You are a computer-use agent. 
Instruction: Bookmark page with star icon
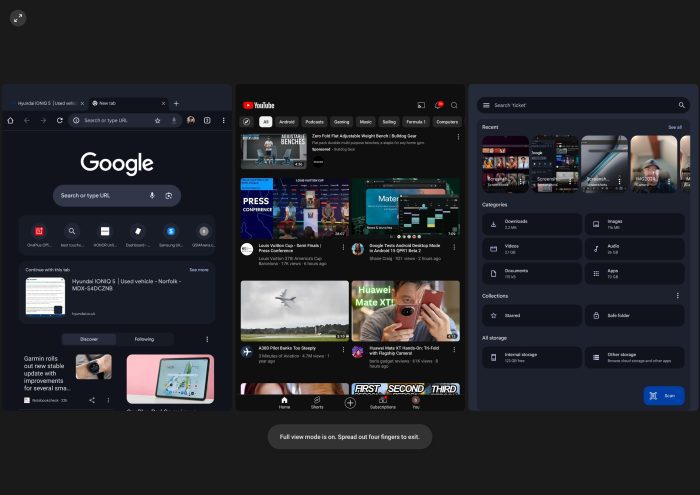pos(158,120)
